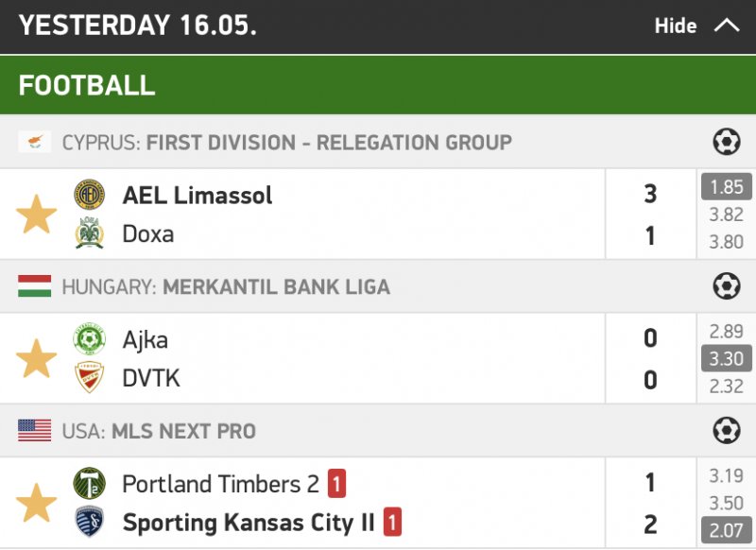Collapse yesterday's section with the chevron arrow
The height and width of the screenshot is (550, 756).
(727, 26)
